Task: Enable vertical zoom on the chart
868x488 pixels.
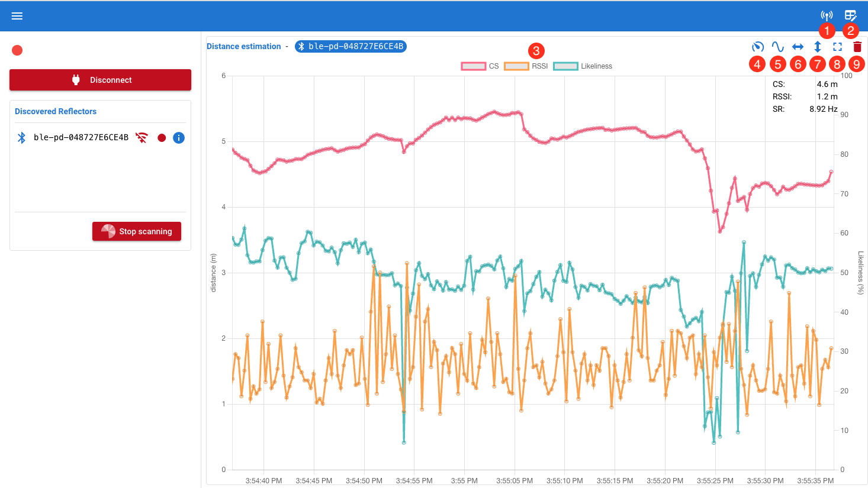Action: click(818, 46)
